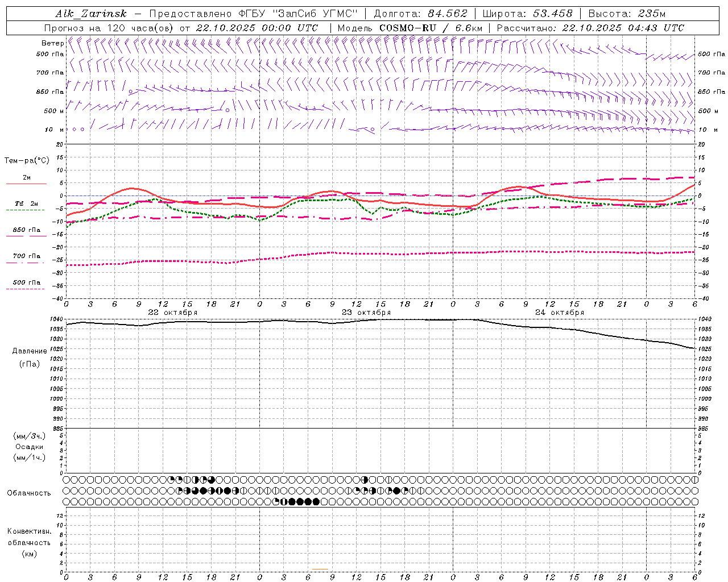This screenshot has height=582, width=728.
Task: Select the 'Предоставлено ФГБУ "ЗапСиб УГМС"' header text
Action: coord(255,14)
